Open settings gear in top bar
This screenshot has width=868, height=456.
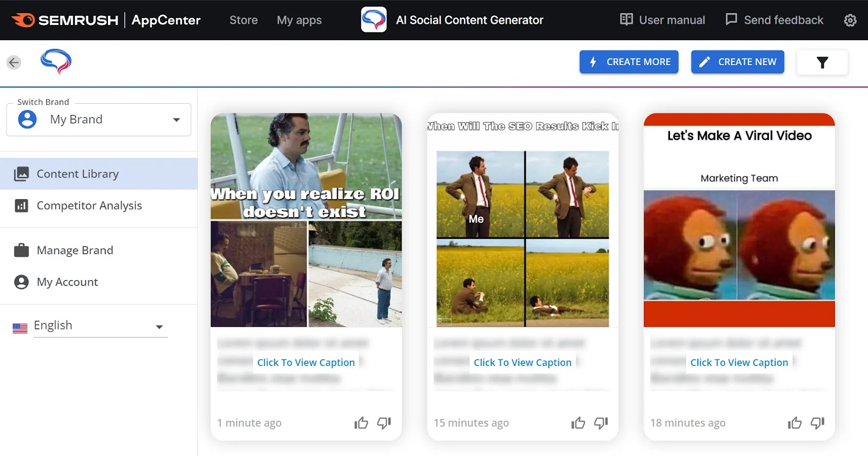tap(850, 21)
